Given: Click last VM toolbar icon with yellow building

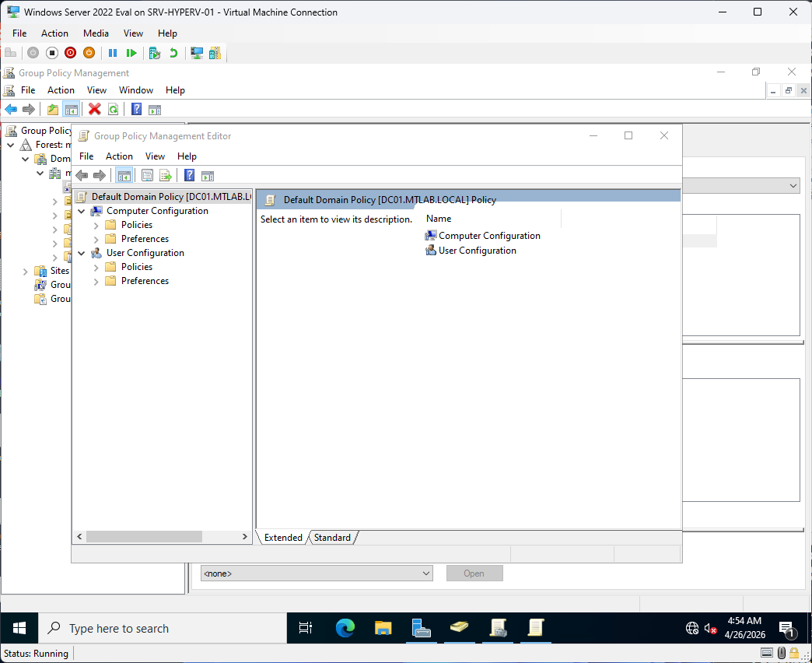Looking at the screenshot, I should pos(215,53).
